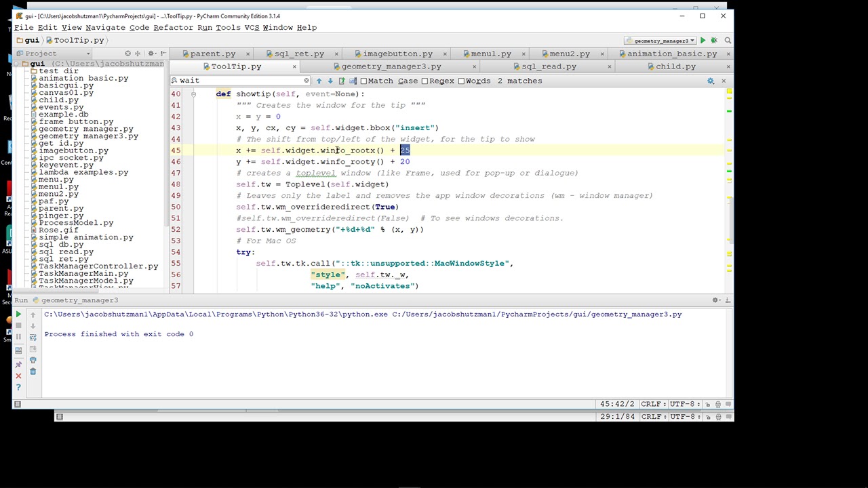Viewport: 868px width, 488px height.
Task: Fold the showtip method at gutter
Action: click(193, 94)
